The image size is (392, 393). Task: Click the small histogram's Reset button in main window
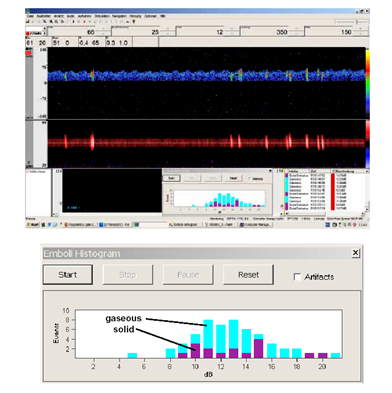point(233,178)
